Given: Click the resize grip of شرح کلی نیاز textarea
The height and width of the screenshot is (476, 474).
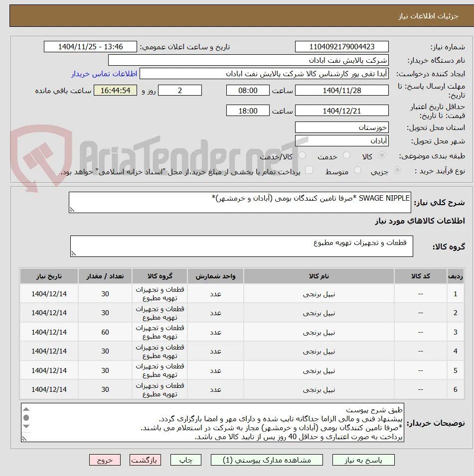Looking at the screenshot, I should (72, 210).
